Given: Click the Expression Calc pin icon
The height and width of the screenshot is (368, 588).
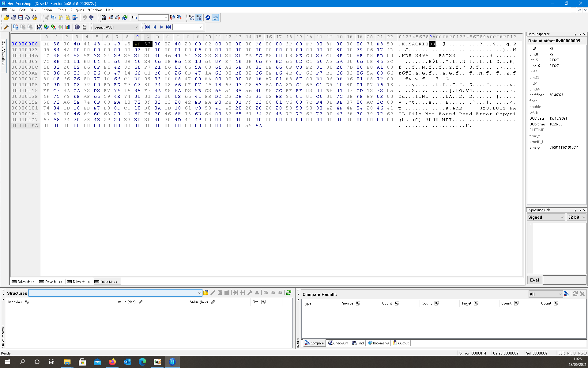Looking at the screenshot, I should pyautogui.click(x=575, y=210).
